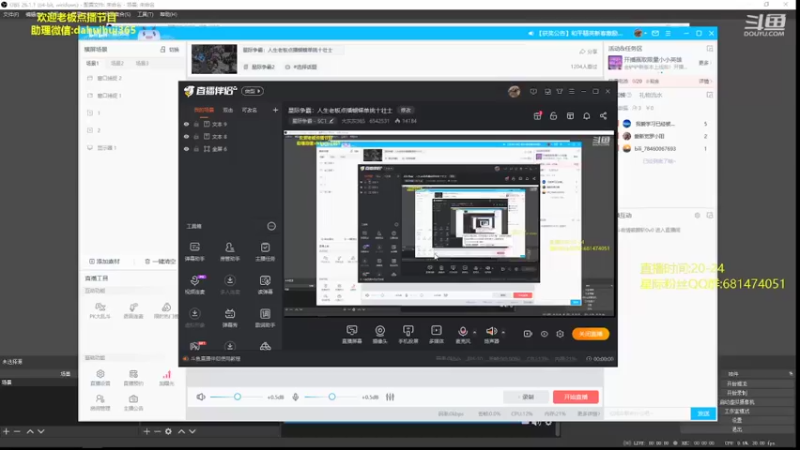Click the notification bell in dark window
The width and height of the screenshot is (800, 450).
(x=587, y=116)
